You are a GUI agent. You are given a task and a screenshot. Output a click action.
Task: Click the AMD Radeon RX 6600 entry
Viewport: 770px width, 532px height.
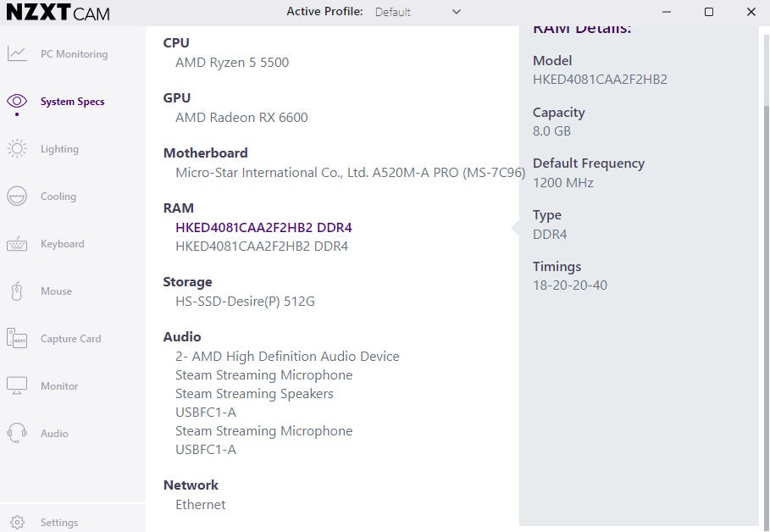pos(241,118)
